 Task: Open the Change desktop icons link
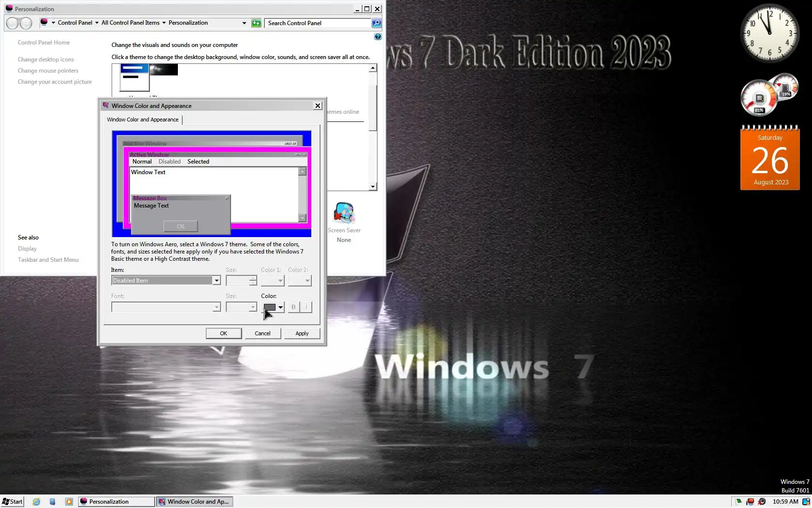(x=46, y=60)
